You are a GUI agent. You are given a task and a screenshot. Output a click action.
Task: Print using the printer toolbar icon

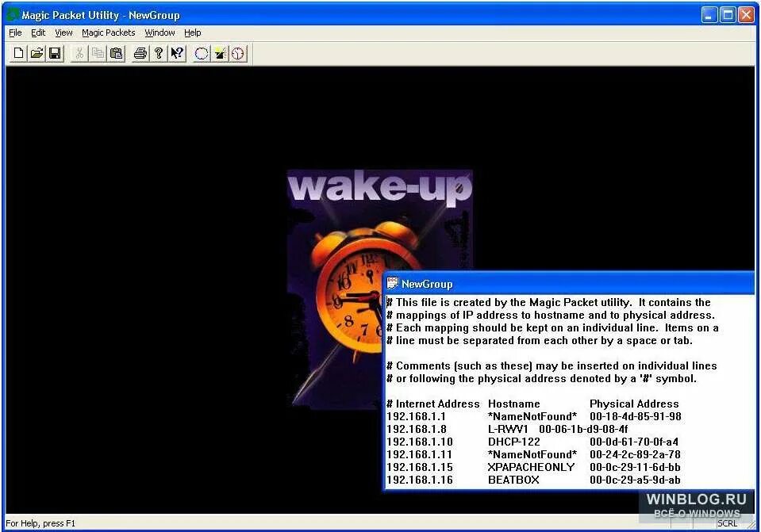click(140, 53)
